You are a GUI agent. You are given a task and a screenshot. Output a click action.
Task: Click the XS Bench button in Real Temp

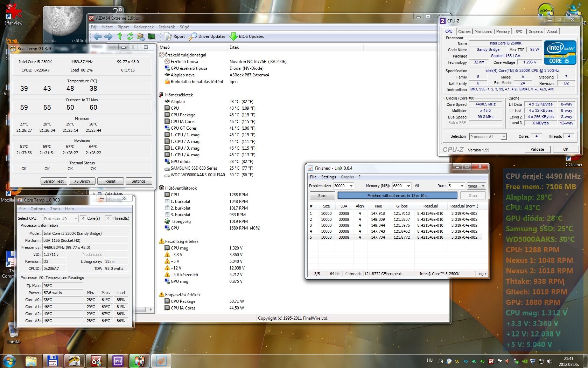pos(82,181)
